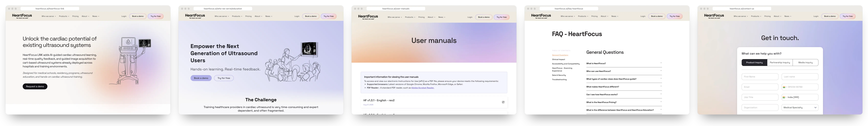Select the Product inquiry tab

pyautogui.click(x=754, y=62)
